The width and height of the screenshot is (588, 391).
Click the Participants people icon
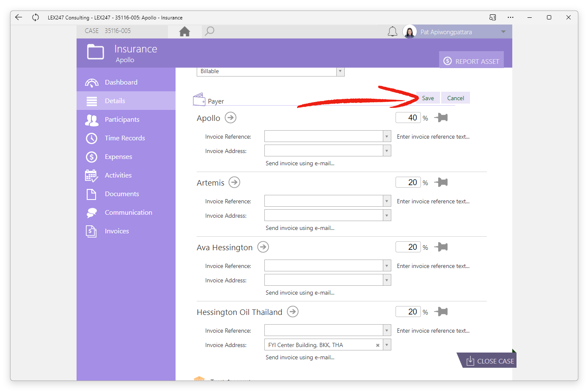(x=92, y=120)
